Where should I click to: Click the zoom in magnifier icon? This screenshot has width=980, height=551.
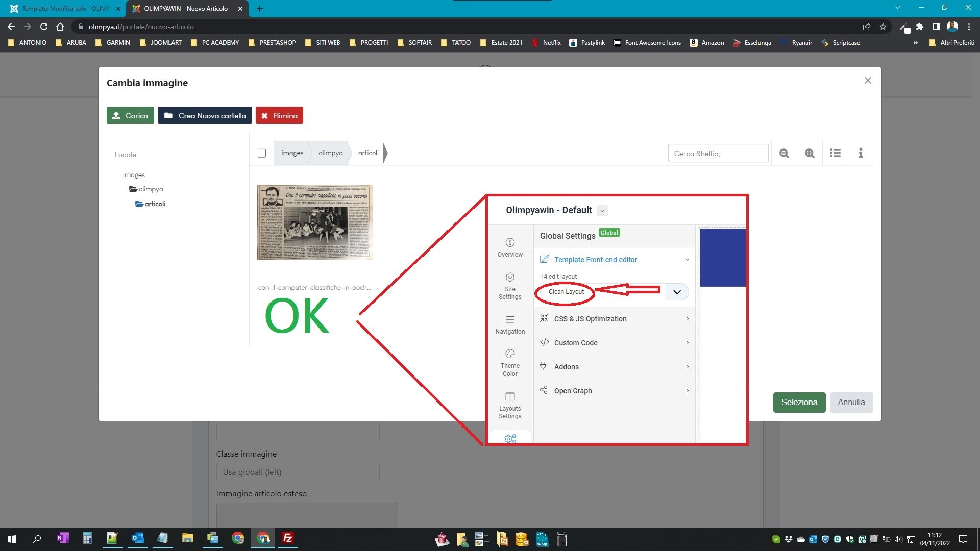810,153
